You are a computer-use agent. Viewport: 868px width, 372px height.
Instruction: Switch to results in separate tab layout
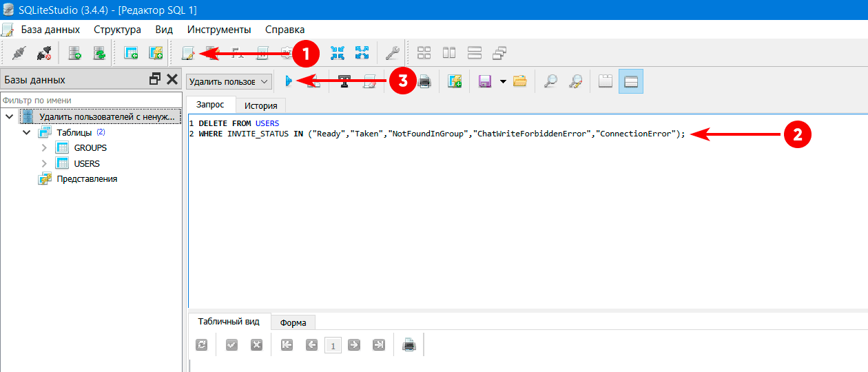pyautogui.click(x=606, y=81)
